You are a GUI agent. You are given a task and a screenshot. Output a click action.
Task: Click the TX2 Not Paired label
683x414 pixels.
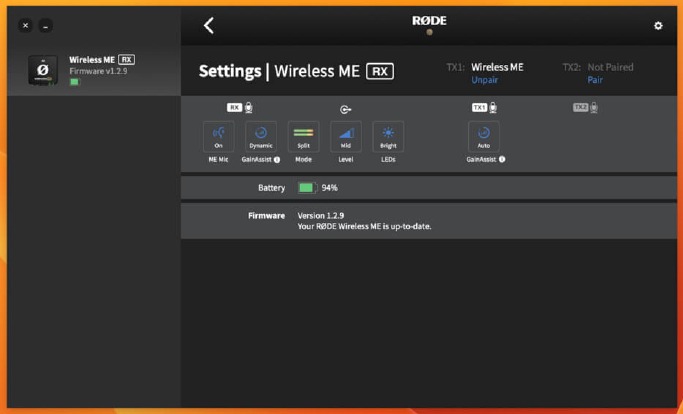click(610, 67)
